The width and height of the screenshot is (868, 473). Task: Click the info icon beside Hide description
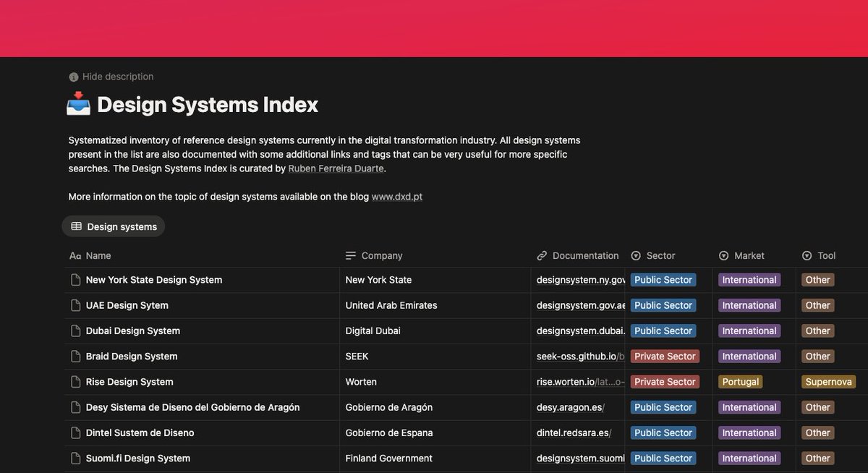pyautogui.click(x=73, y=76)
